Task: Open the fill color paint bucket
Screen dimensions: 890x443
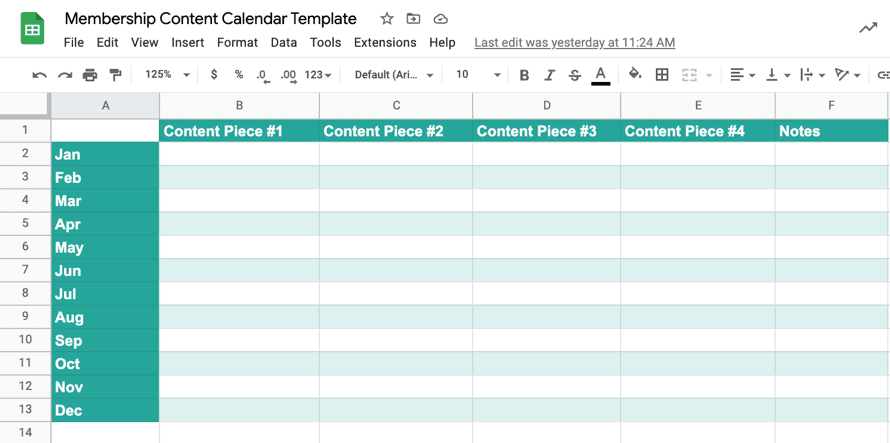Action: click(635, 75)
